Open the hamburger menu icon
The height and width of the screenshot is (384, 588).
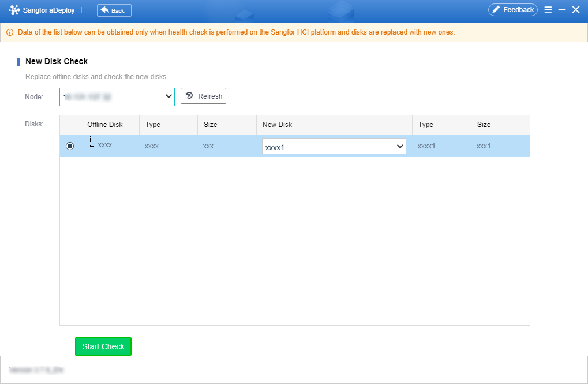(548, 10)
